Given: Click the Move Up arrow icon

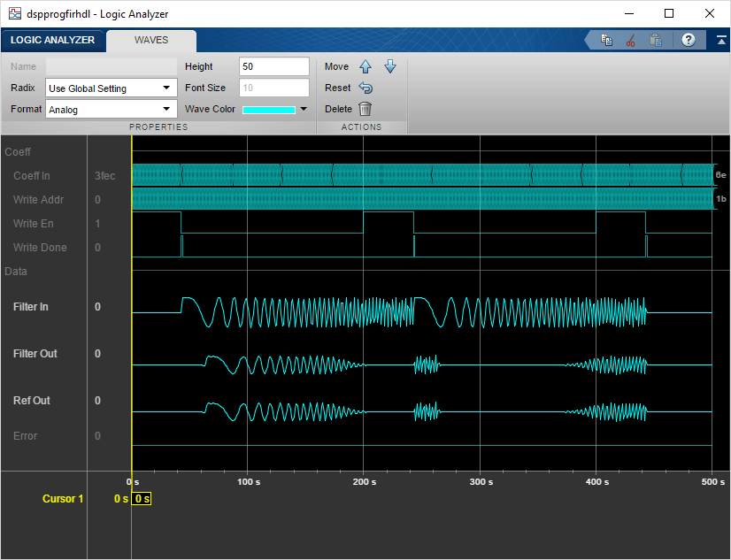Looking at the screenshot, I should [x=365, y=67].
